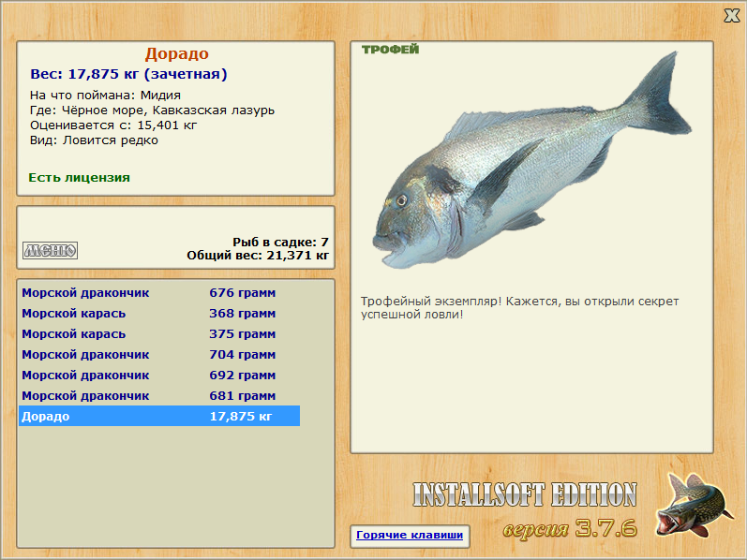Click the Общий вес total text
The image size is (747, 560).
tap(258, 256)
